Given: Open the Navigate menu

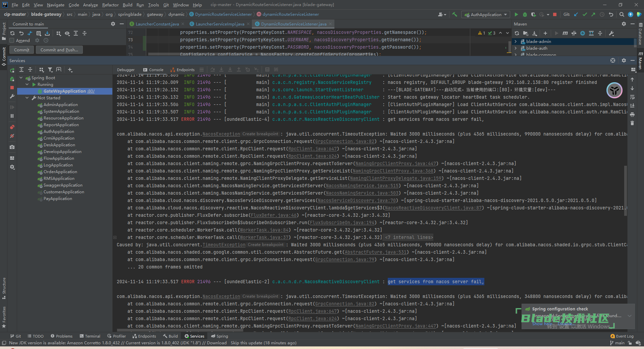Looking at the screenshot, I should (55, 5).
